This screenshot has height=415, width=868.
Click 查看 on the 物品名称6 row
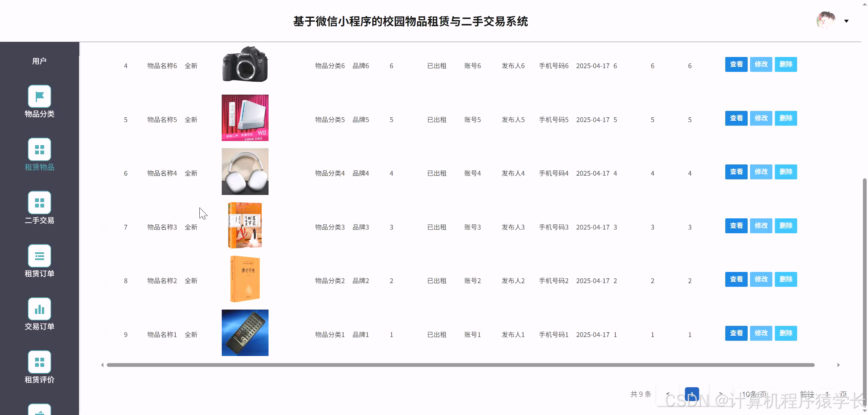[736, 64]
